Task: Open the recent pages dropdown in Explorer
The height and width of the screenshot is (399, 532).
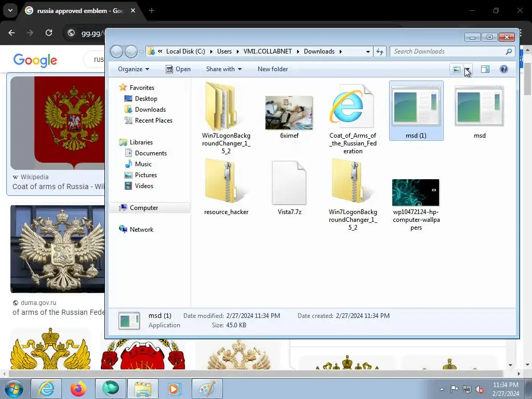Action: pos(141,52)
